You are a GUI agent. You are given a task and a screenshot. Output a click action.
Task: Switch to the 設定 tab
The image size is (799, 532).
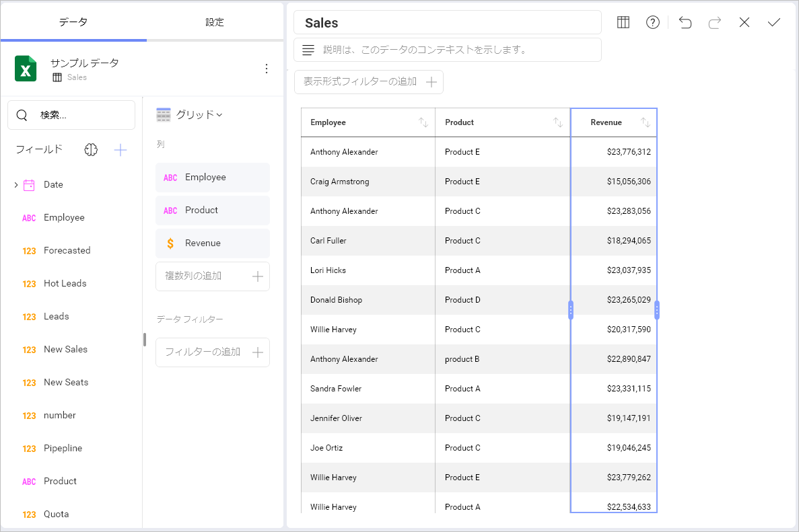[x=215, y=22]
